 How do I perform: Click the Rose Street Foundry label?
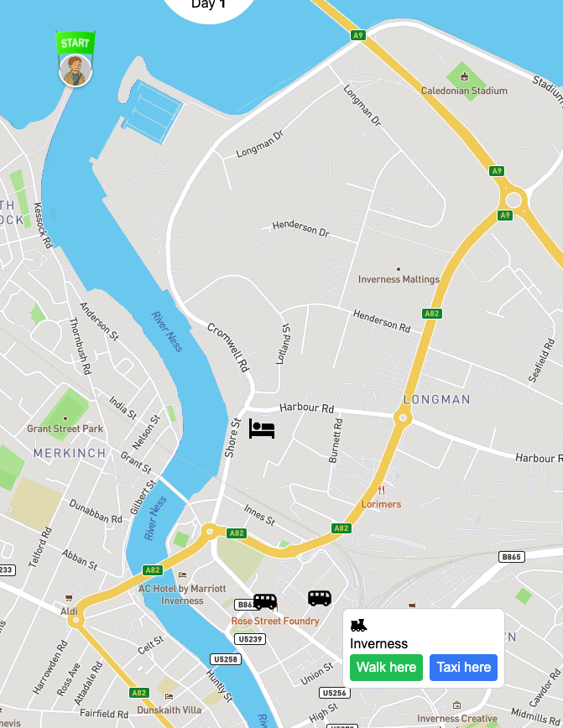click(x=275, y=621)
